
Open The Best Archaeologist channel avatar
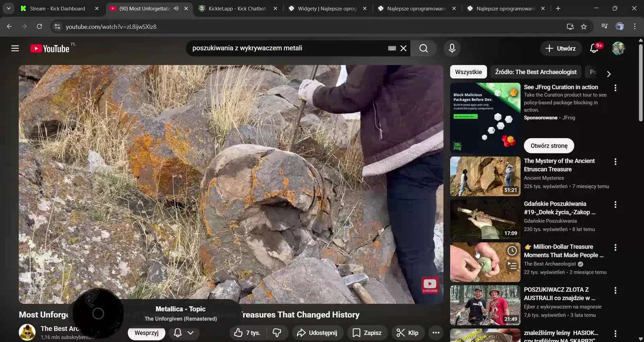(x=27, y=332)
